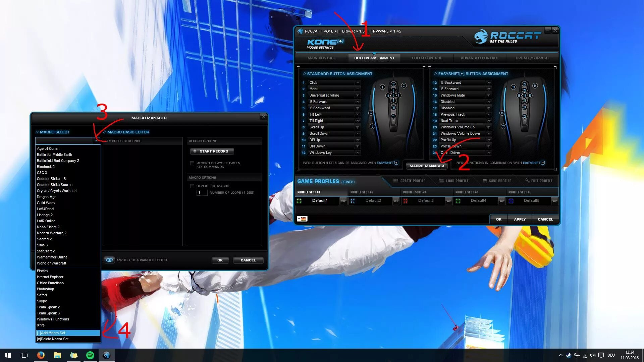Viewport: 644px width, 362px height.
Task: Enable Record Delays Between Key Commands checkbox
Action: click(x=192, y=163)
